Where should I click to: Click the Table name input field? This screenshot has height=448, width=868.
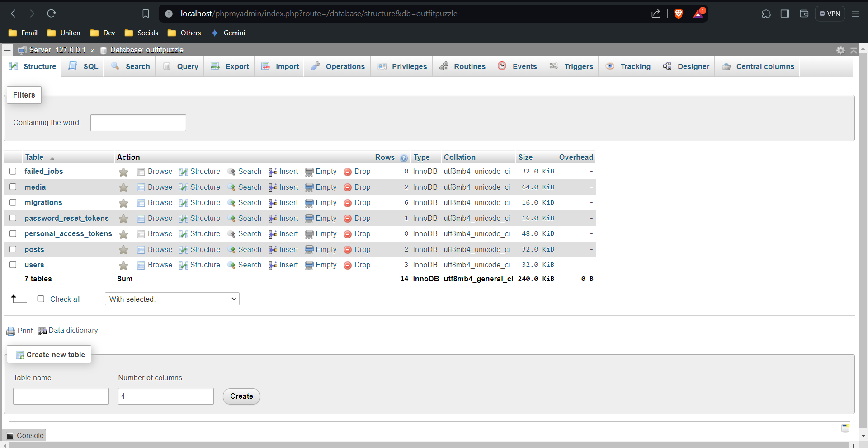[x=61, y=397]
